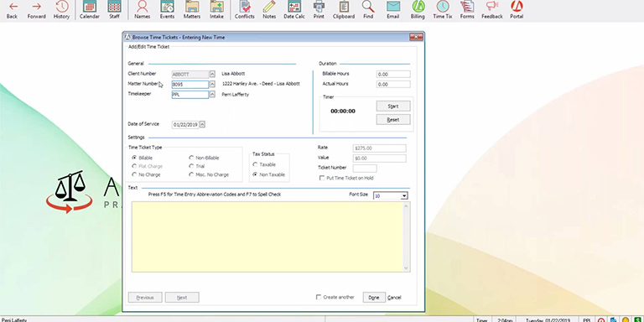The width and height of the screenshot is (644, 322).
Task: Click the yellow circle status bar icon
Action: tap(625, 320)
